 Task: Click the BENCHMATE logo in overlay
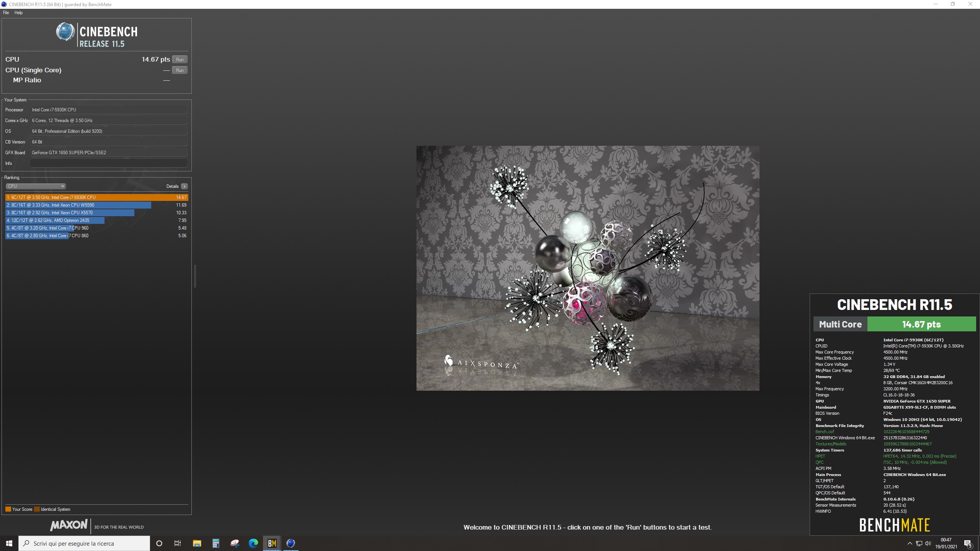click(895, 525)
